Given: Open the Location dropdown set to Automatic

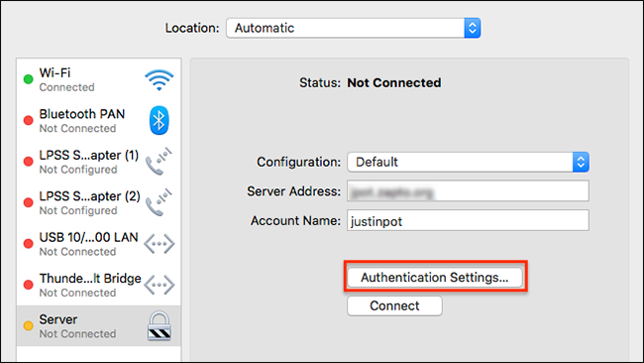Looking at the screenshot, I should tap(354, 28).
